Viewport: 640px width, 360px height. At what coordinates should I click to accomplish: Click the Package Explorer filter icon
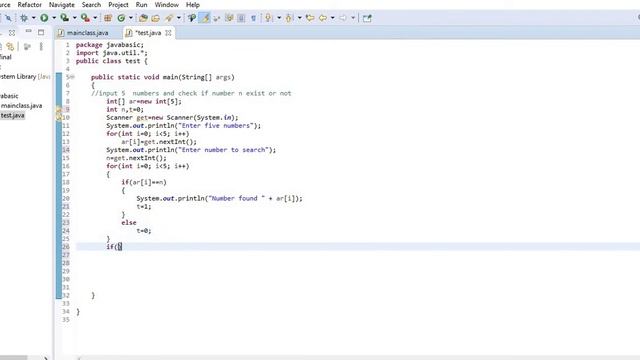[x=27, y=47]
